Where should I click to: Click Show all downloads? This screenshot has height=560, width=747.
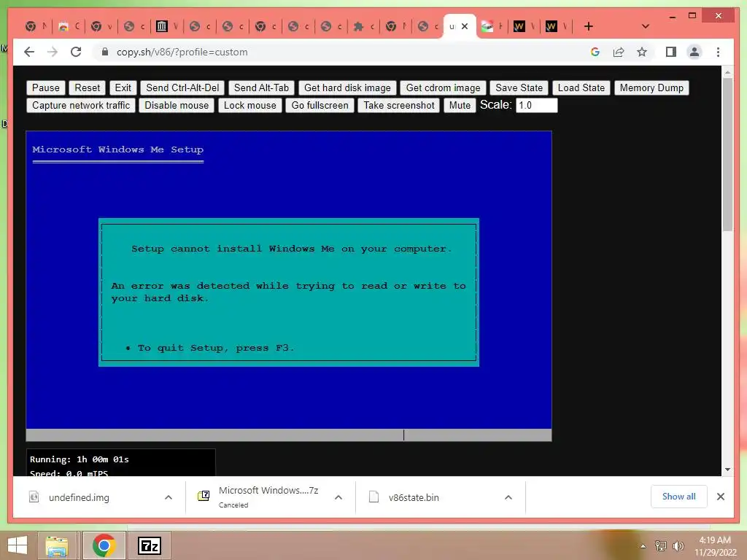click(678, 497)
